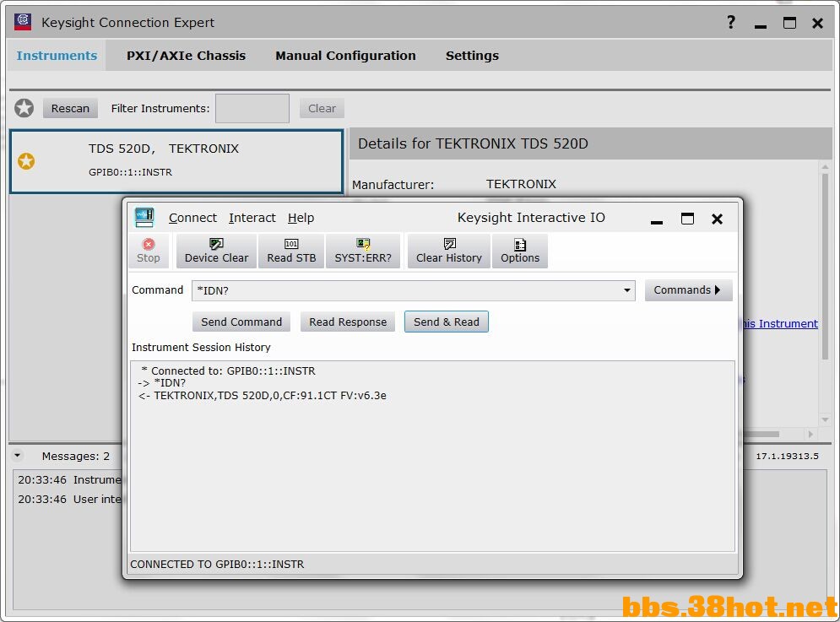Maximize the Keysight Interactive IO window

coord(687,219)
